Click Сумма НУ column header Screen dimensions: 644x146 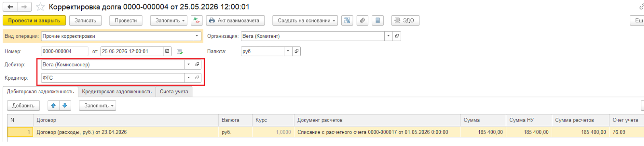(x=529, y=120)
